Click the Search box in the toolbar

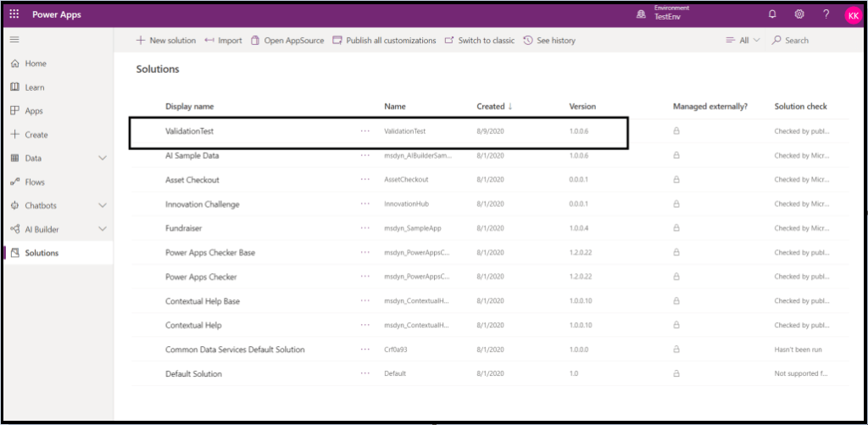point(797,41)
